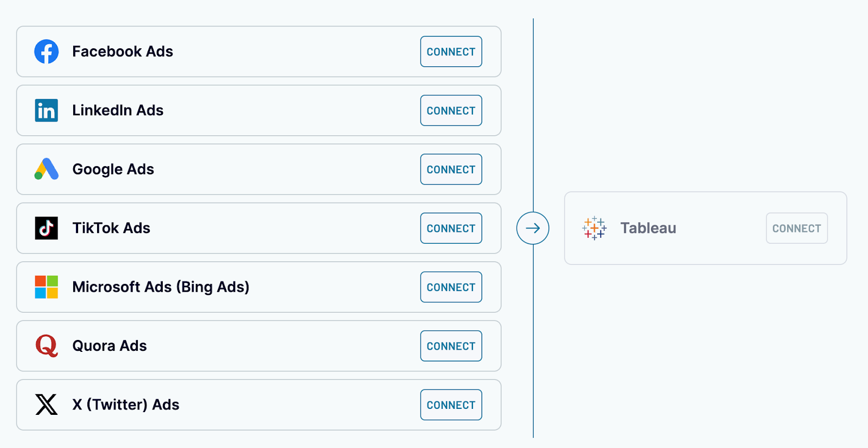The width and height of the screenshot is (868, 448).
Task: Click the X (Twitter) Ads logo icon
Action: (47, 405)
